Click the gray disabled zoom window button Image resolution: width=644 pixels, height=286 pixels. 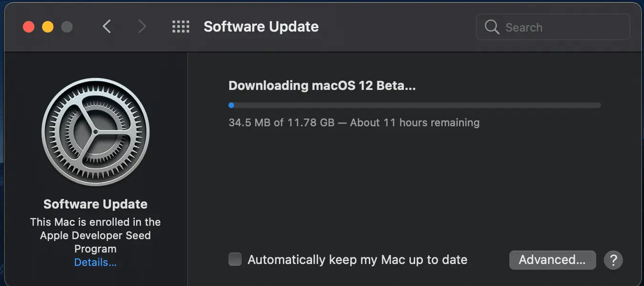point(67,27)
